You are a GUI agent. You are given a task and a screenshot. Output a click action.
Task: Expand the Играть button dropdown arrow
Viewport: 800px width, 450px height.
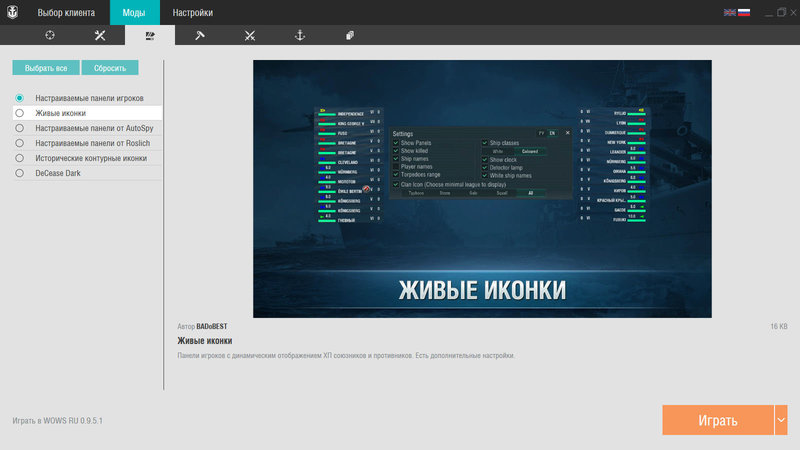[781, 420]
